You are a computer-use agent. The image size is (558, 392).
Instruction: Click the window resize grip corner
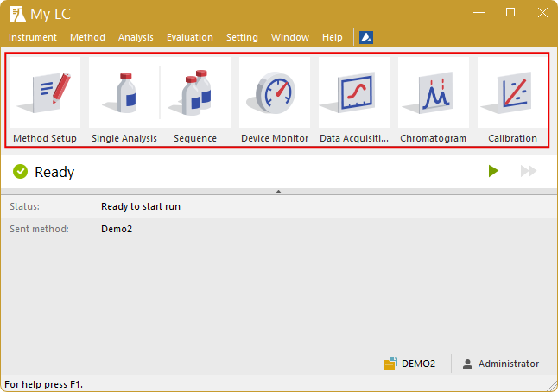pos(553,386)
